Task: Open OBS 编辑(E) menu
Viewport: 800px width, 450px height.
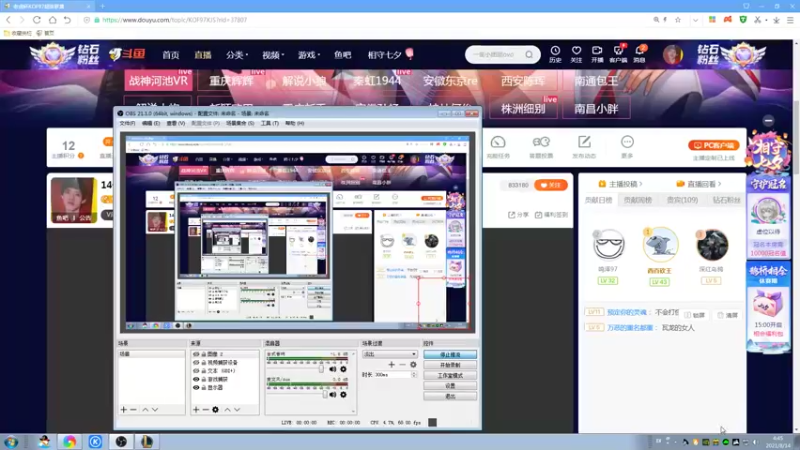Action: [151, 123]
